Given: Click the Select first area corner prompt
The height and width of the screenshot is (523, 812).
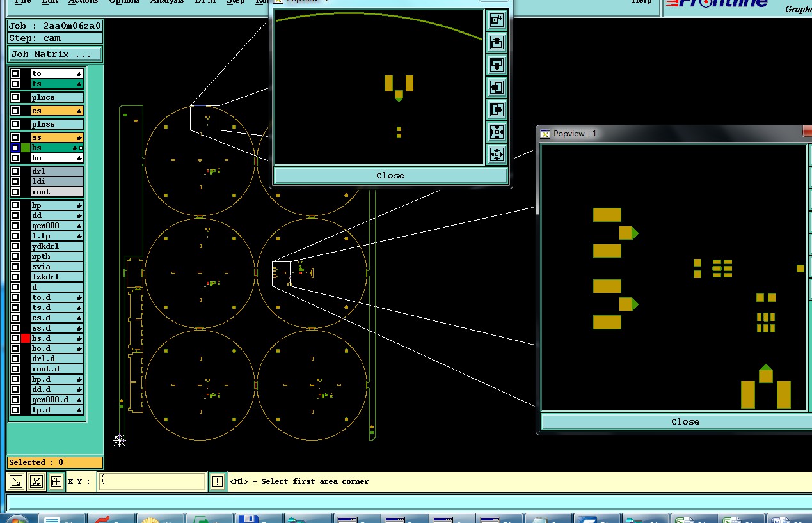Looking at the screenshot, I should tap(299, 481).
